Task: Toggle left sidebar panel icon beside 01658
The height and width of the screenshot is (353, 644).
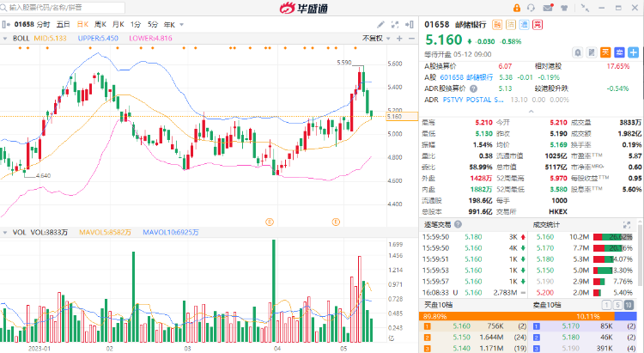Action: click(6, 25)
